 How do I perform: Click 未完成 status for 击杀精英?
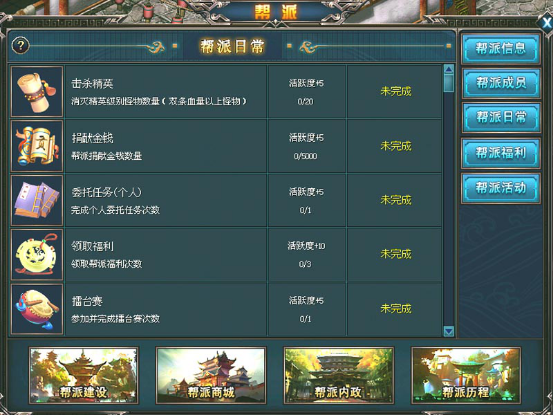[396, 91]
